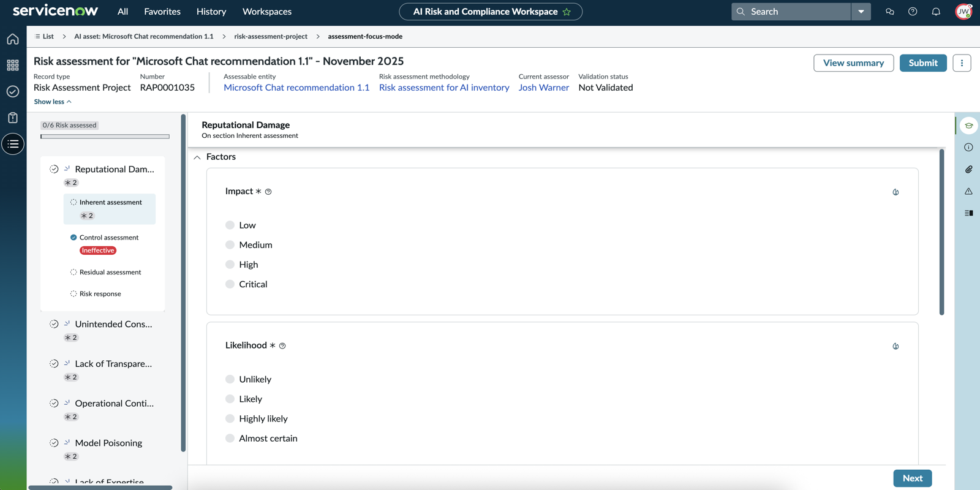Go to Residual assessment step
The width and height of the screenshot is (980, 490).
pyautogui.click(x=110, y=272)
